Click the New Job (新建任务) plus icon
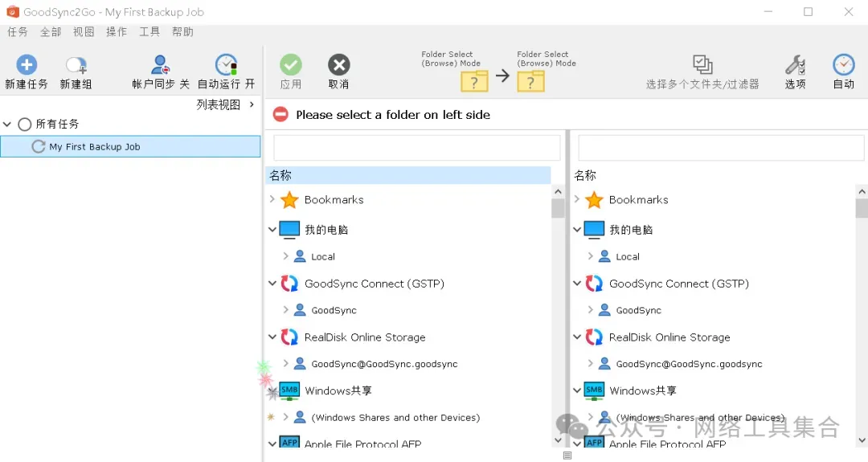Viewport: 868px width, 462px height. pos(26,65)
